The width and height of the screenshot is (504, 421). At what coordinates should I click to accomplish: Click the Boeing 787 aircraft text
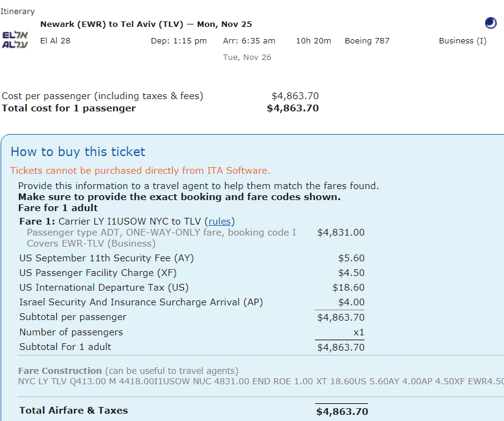[367, 41]
